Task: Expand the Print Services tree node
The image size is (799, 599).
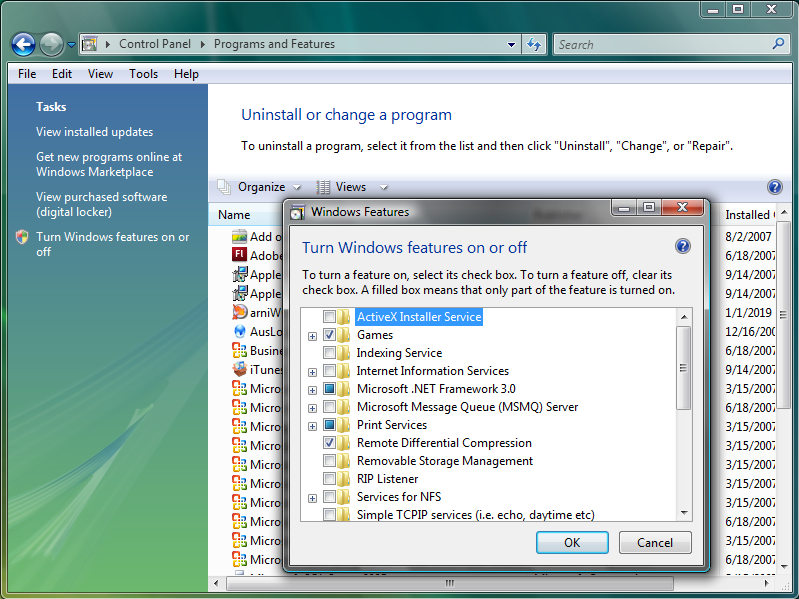Action: [x=313, y=426]
